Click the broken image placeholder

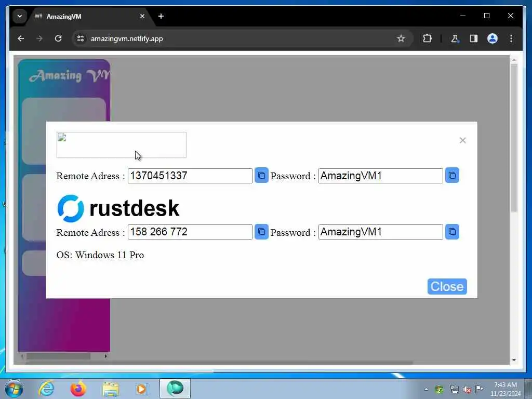tap(121, 145)
